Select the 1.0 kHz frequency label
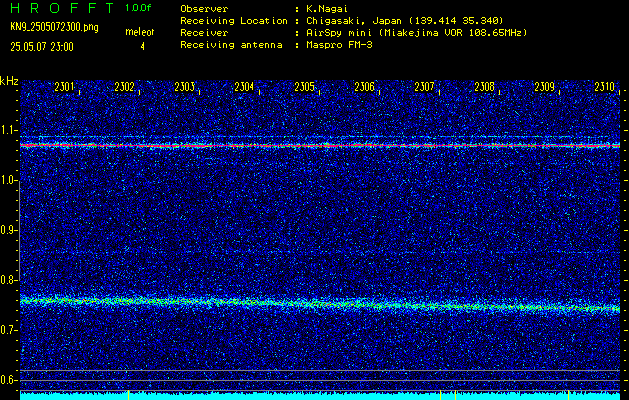Viewport: 629px width, 400px height. pos(8,180)
